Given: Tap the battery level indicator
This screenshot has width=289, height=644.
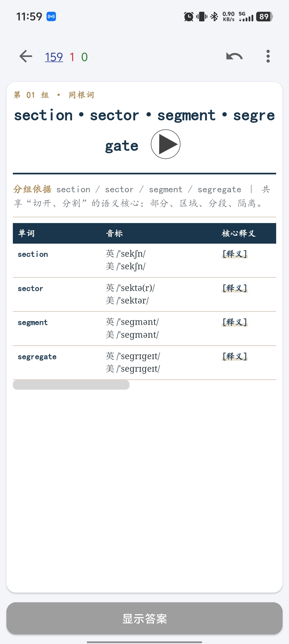Looking at the screenshot, I should point(264,17).
